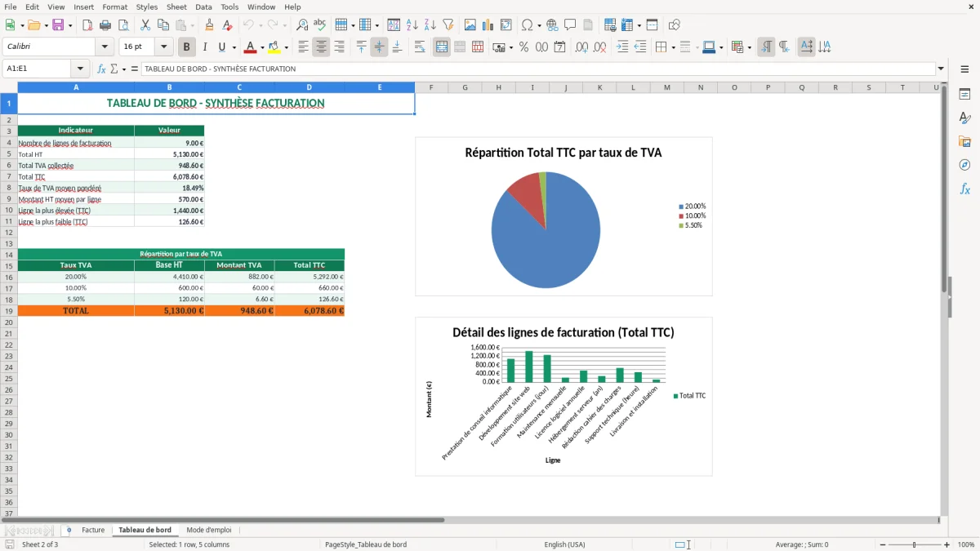
Task: Clear direct formatting
Action: (x=227, y=25)
